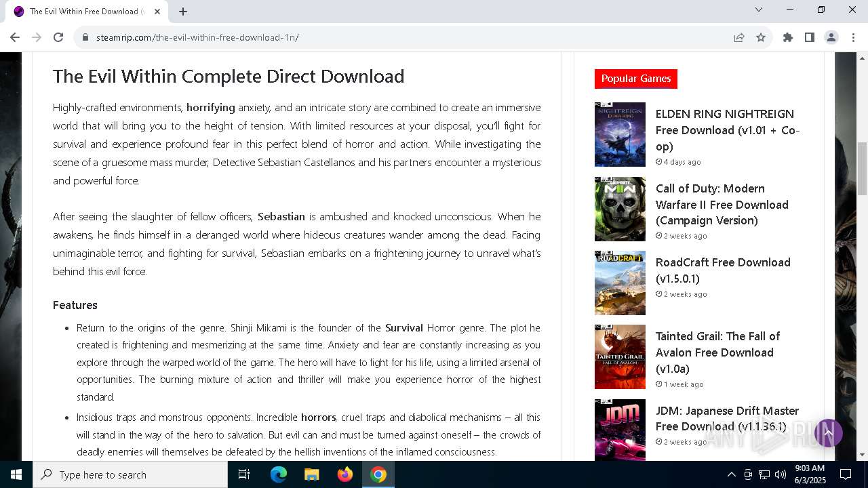Open Task View in taskbar
This screenshot has height=488, width=868.
point(244,474)
